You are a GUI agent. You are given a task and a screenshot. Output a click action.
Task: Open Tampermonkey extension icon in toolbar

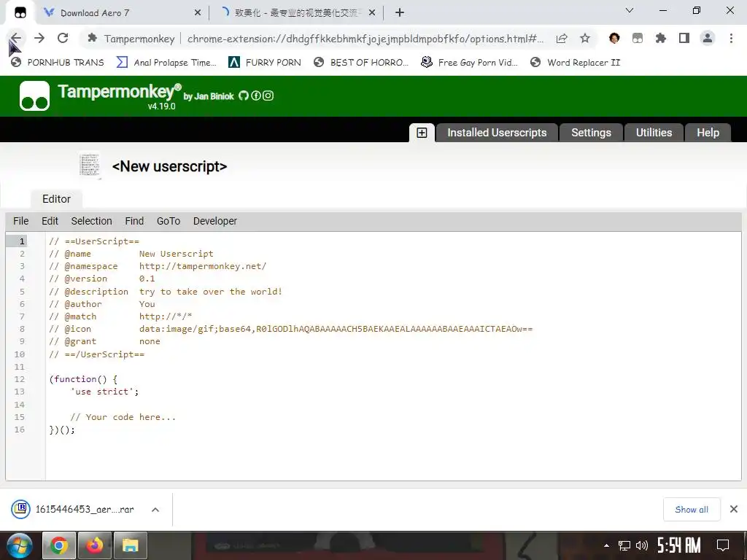638,38
